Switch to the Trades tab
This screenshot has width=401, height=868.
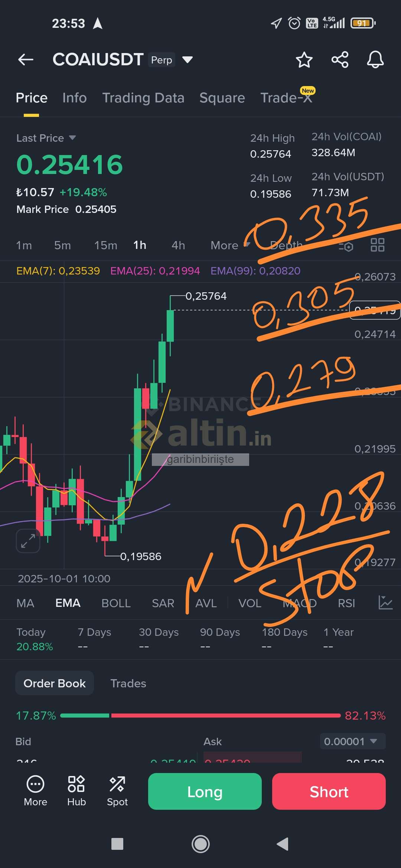click(x=128, y=683)
